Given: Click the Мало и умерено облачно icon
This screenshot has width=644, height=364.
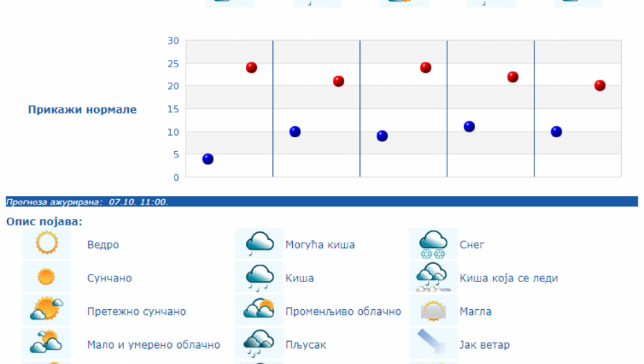Looking at the screenshot, I should [46, 344].
